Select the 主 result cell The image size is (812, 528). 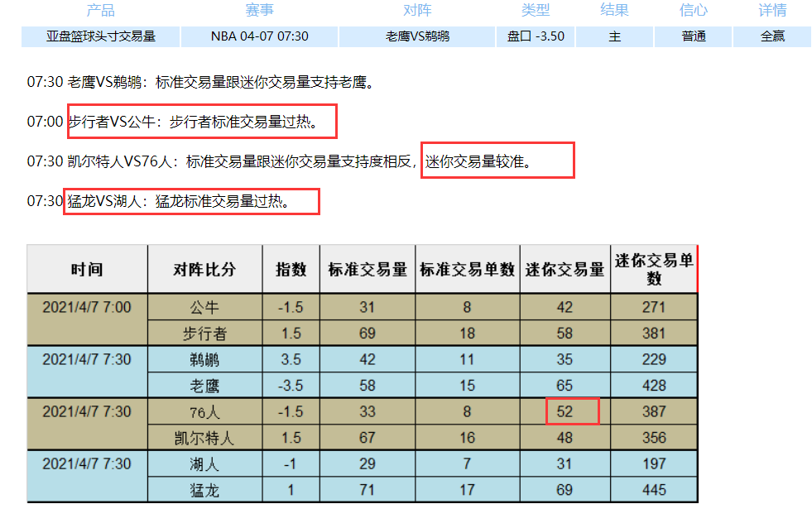pos(615,36)
